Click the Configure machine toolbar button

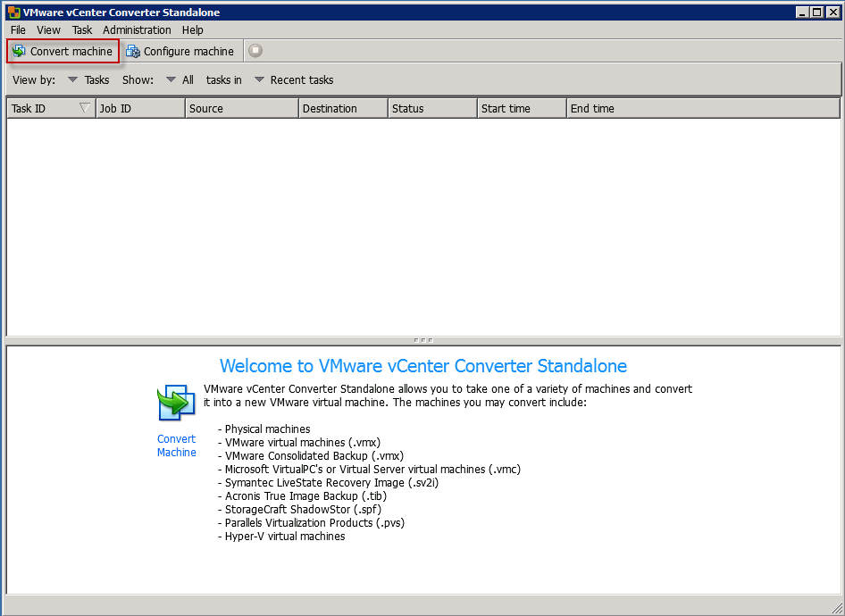click(180, 51)
